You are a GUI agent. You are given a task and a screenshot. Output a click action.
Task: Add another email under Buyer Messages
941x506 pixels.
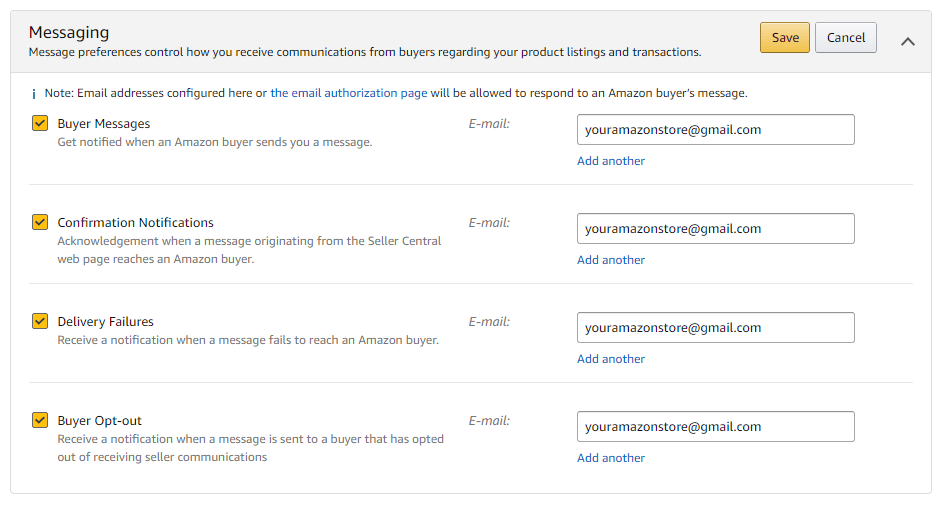point(611,161)
